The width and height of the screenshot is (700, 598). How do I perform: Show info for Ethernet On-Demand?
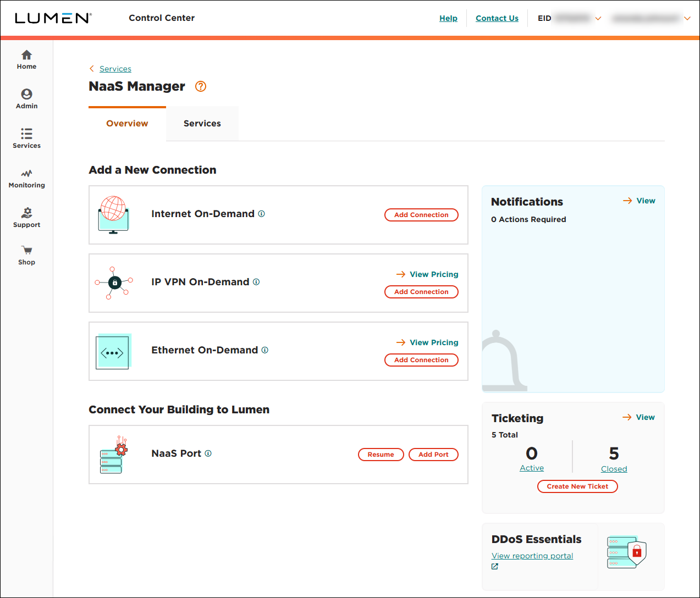tap(265, 350)
